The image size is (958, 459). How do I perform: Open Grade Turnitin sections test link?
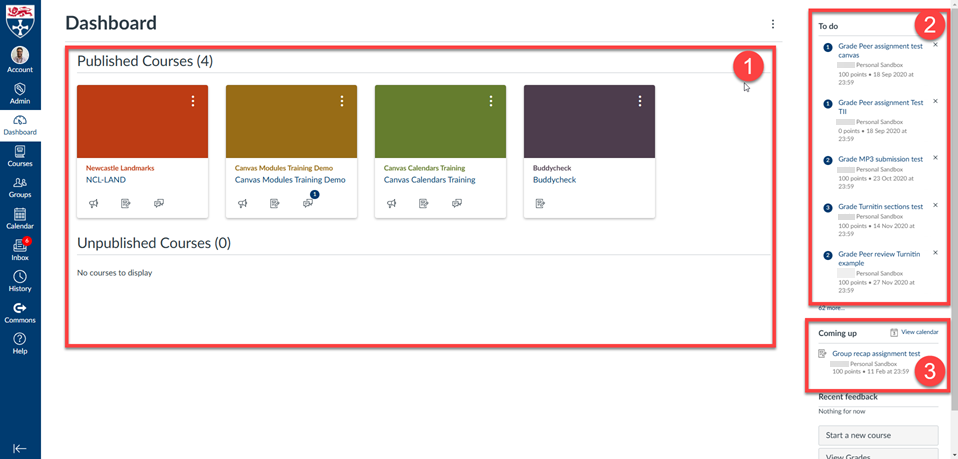880,207
